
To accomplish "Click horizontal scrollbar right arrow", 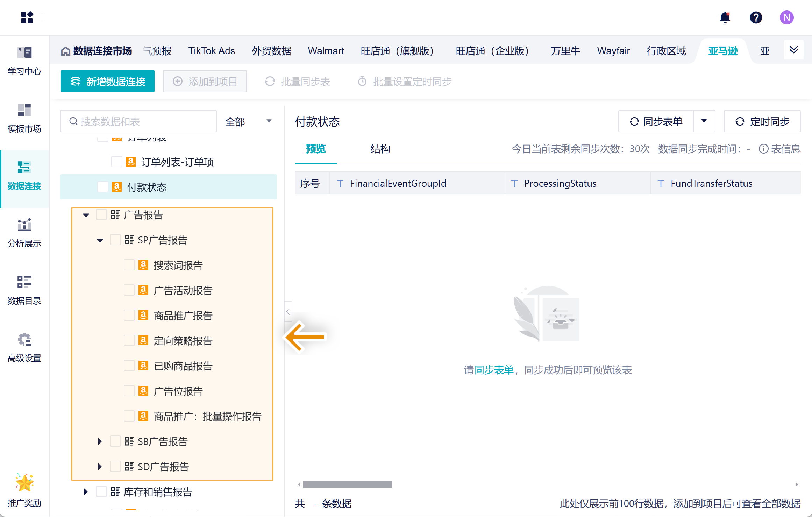I will [797, 484].
